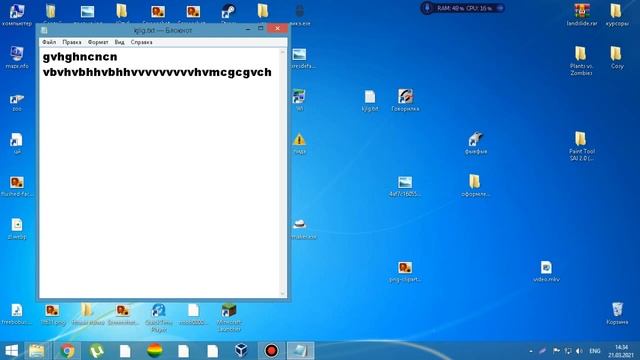Select the Paint Tool SAI 2.0 folder
640x360 pixels.
(581, 146)
